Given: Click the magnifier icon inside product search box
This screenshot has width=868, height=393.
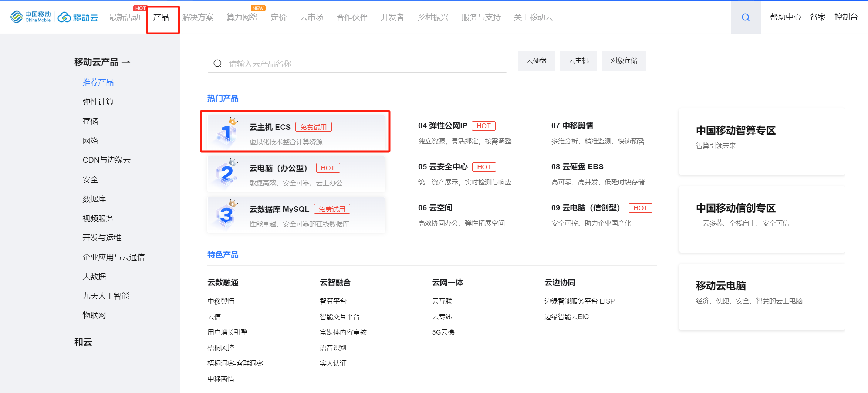Looking at the screenshot, I should (217, 64).
